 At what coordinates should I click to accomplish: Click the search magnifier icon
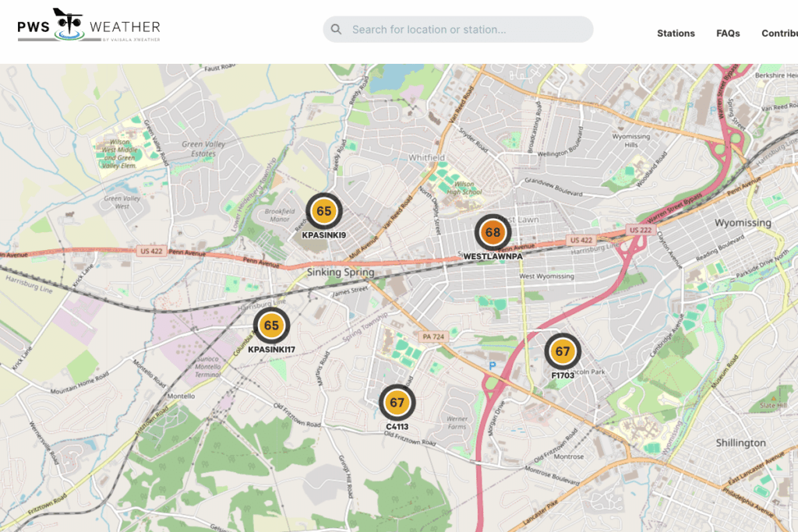(x=337, y=30)
